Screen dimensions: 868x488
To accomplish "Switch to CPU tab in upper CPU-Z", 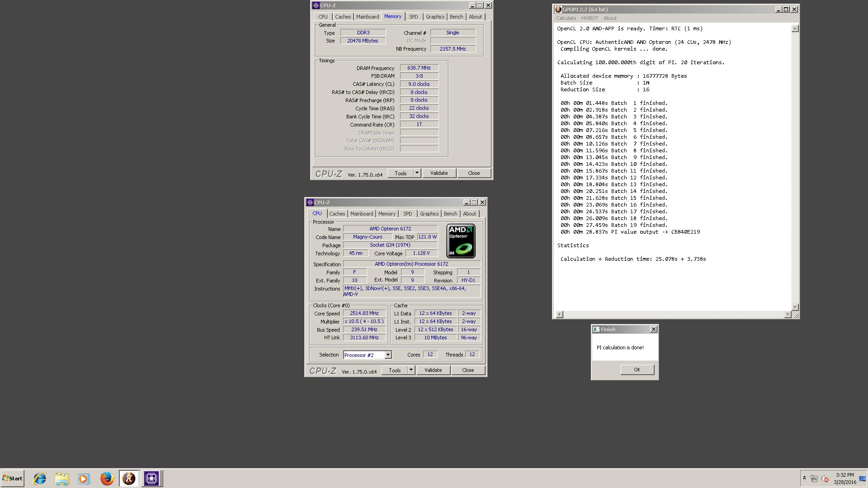I will (323, 17).
